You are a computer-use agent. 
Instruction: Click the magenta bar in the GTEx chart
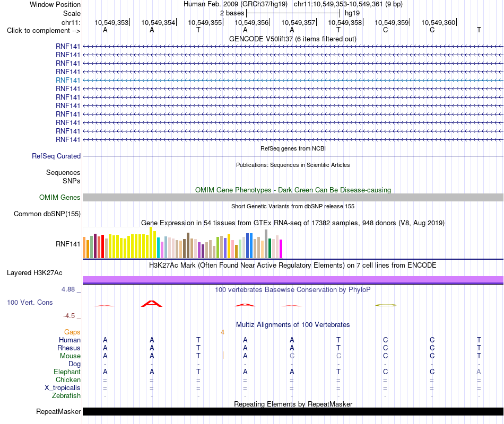tap(281, 249)
